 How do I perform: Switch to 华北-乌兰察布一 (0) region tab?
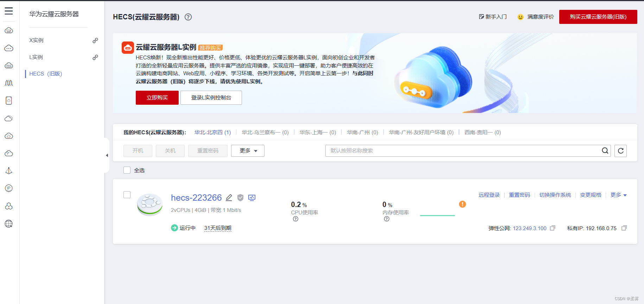point(265,132)
